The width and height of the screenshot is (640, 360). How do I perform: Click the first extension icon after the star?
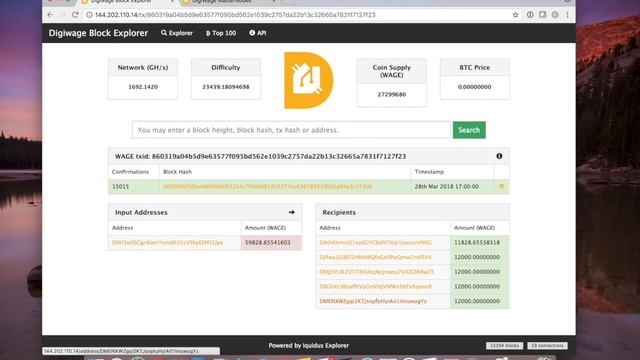click(530, 15)
